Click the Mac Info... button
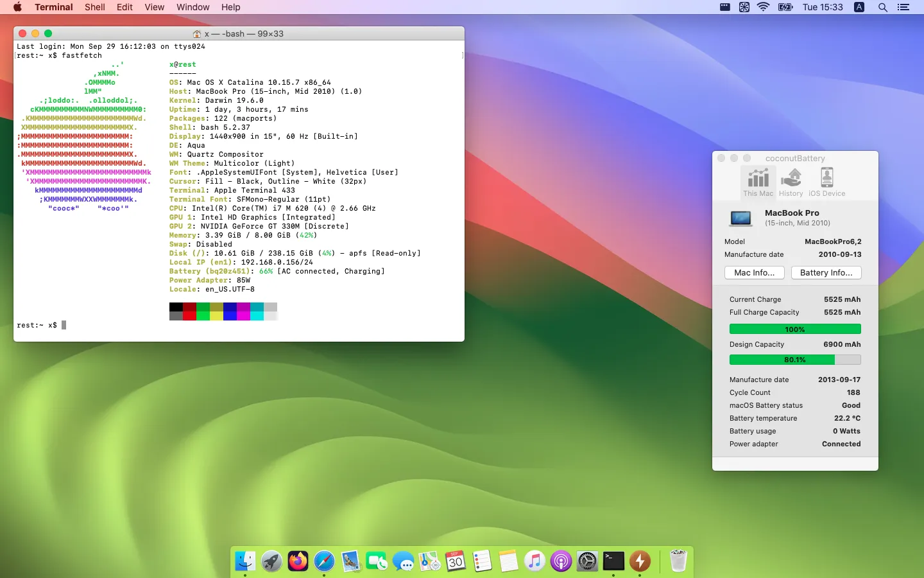The image size is (924, 578). click(754, 273)
